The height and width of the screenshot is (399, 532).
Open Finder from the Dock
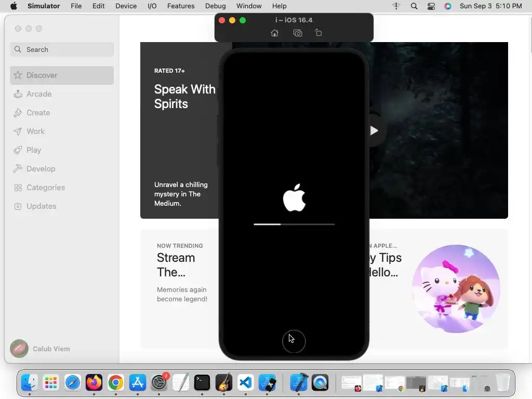click(30, 383)
